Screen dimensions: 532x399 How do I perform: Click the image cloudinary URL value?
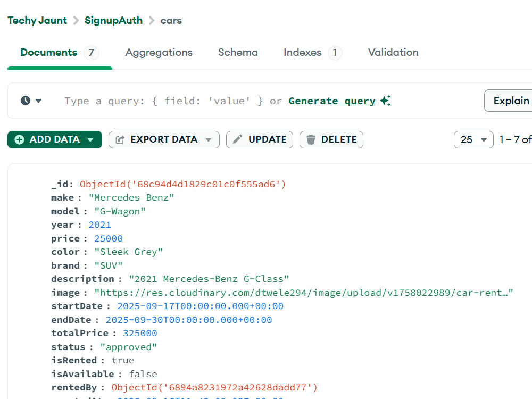(x=304, y=293)
